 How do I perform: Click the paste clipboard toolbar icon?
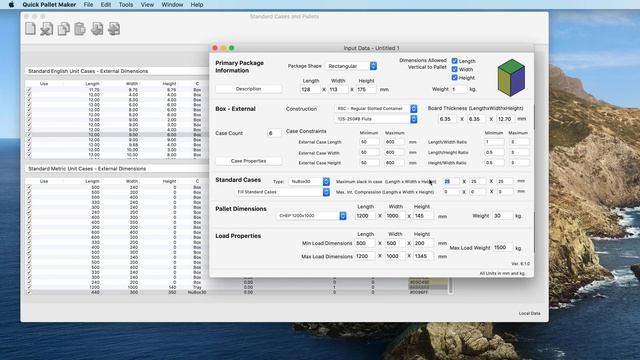point(80,29)
